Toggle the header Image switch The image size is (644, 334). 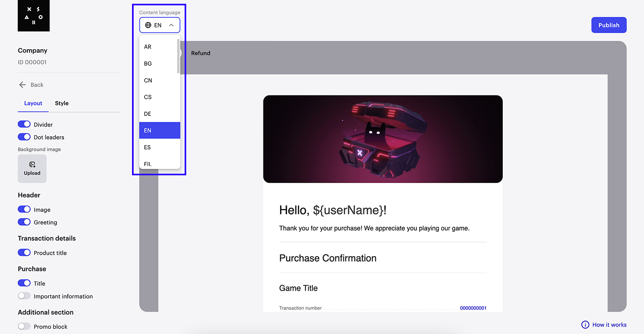tap(24, 210)
